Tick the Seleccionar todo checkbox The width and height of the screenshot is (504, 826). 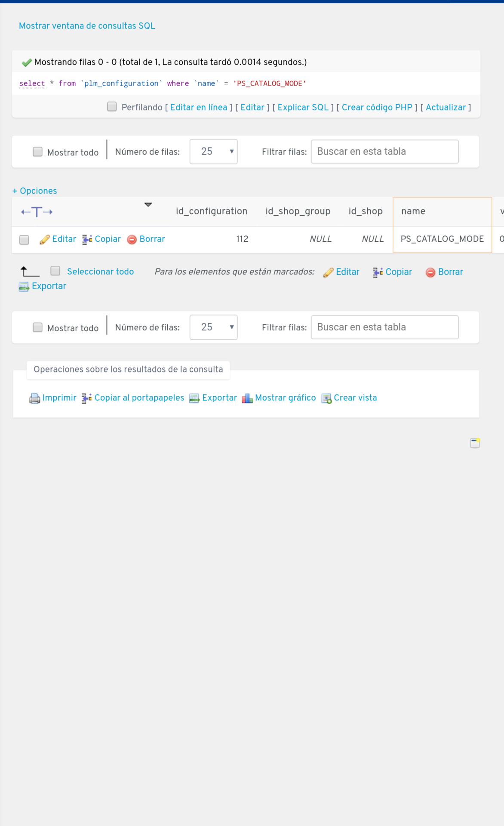click(x=55, y=271)
